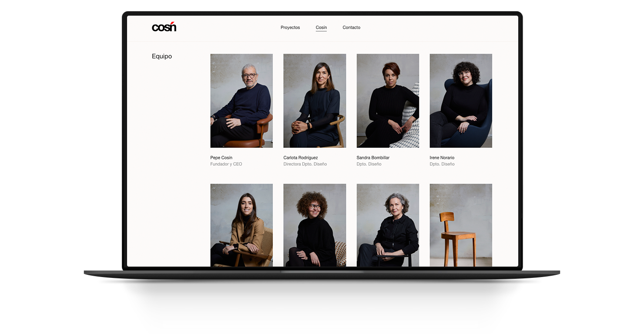
Task: Click the Sandra Bombillar name link
Action: 373,157
